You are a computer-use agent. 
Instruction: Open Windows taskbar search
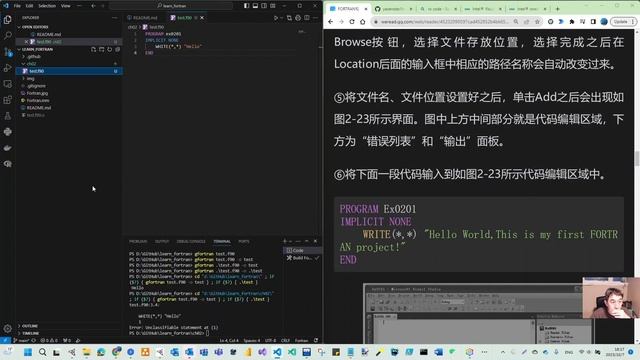tap(42, 352)
